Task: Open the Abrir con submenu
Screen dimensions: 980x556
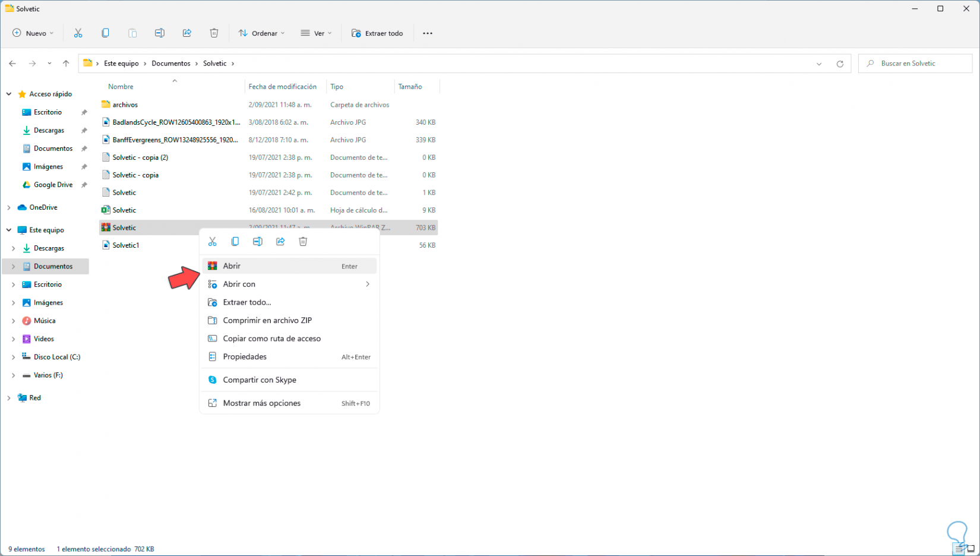Action: (289, 285)
